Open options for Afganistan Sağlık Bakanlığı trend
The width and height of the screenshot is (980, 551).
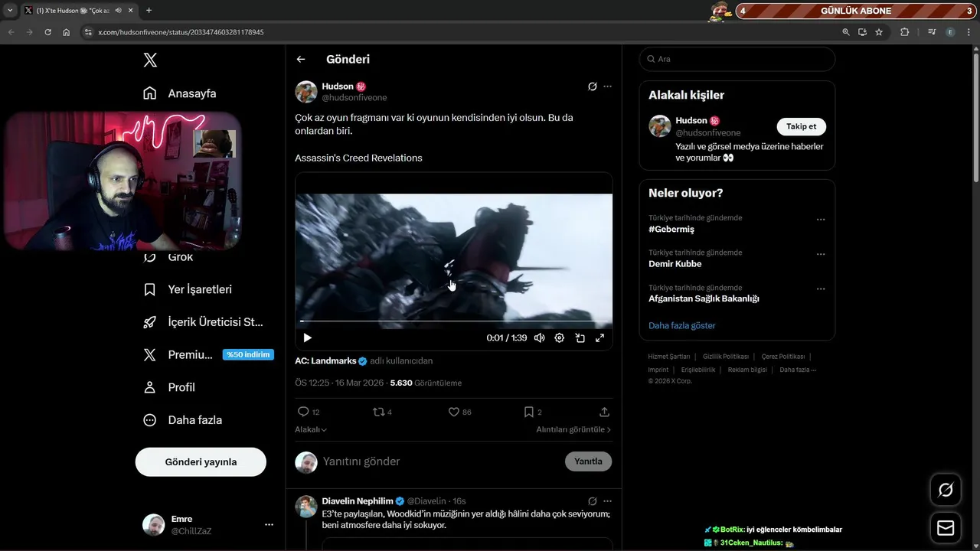coord(821,289)
